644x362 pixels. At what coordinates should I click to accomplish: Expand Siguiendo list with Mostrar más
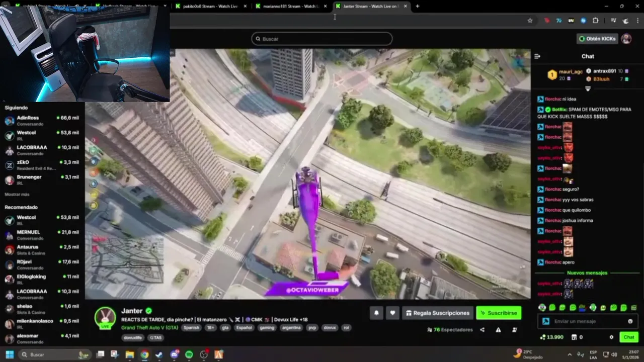[17, 194]
